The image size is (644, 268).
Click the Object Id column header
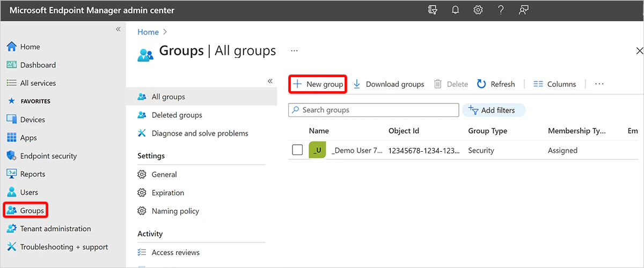pyautogui.click(x=404, y=131)
